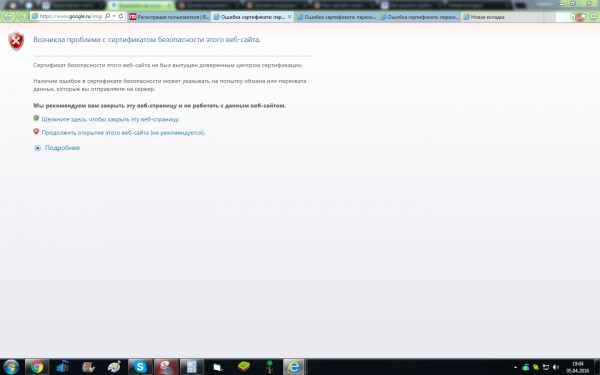Click 'Щелкните здесь, чтобы закрыть эту веб-страницу' link
Screen dimensions: 600x375
[111, 119]
